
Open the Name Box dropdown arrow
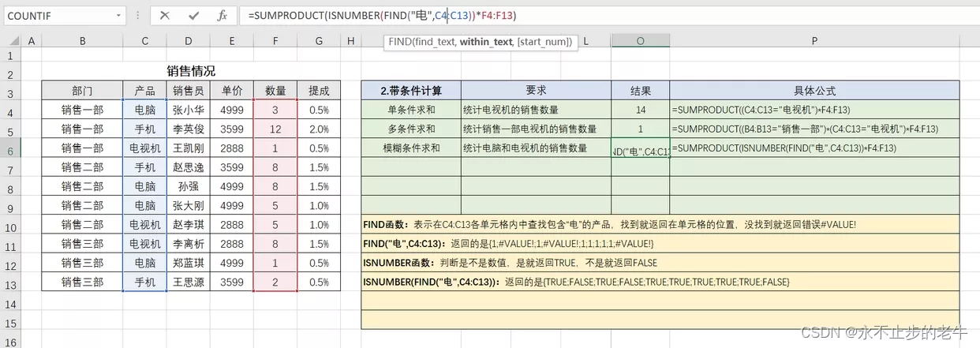coord(118,15)
